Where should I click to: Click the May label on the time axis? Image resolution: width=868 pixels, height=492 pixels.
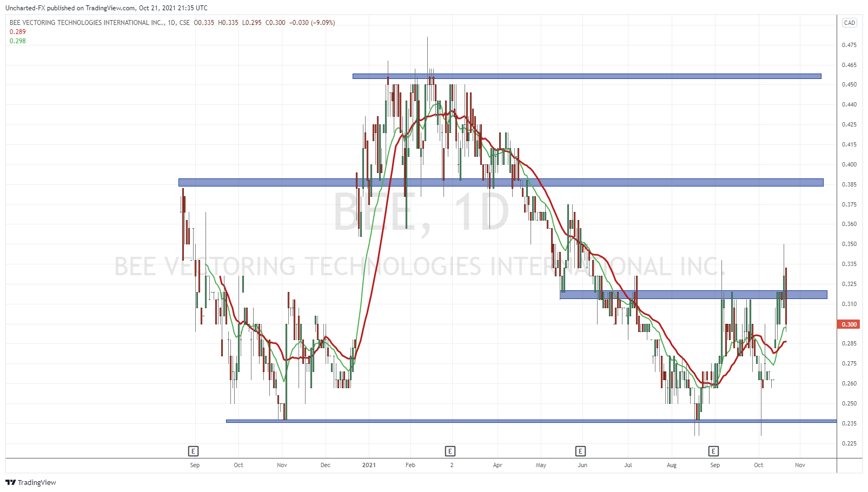click(x=541, y=465)
